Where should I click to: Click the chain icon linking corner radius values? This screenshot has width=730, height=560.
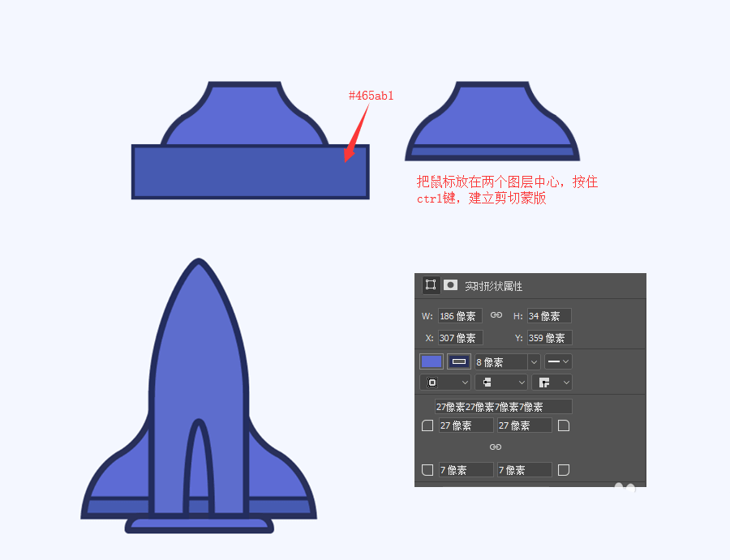(x=497, y=447)
